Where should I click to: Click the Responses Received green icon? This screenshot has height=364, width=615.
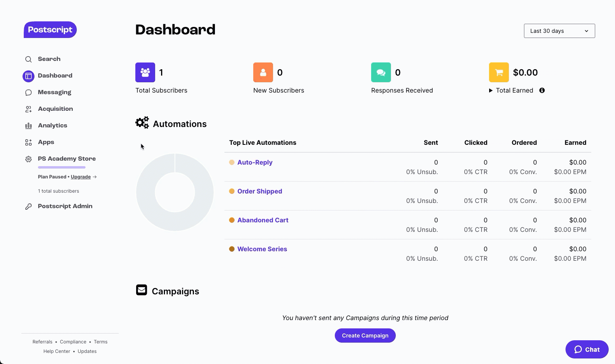click(x=381, y=72)
